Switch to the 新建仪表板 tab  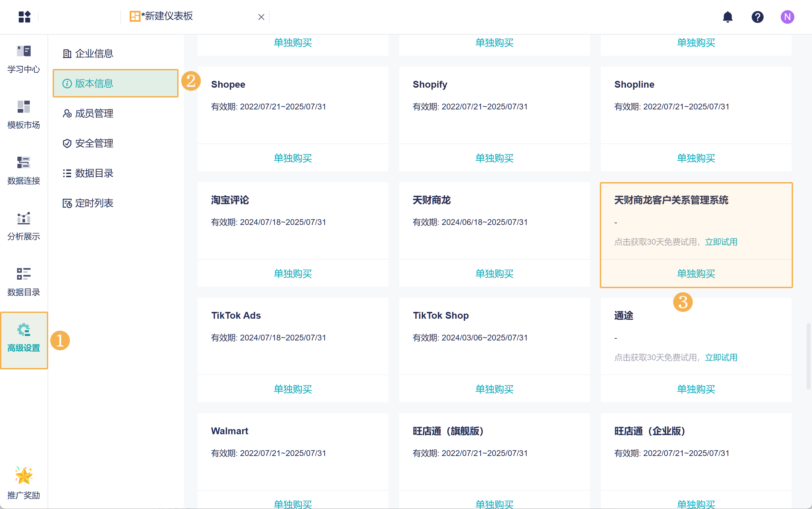pos(167,16)
